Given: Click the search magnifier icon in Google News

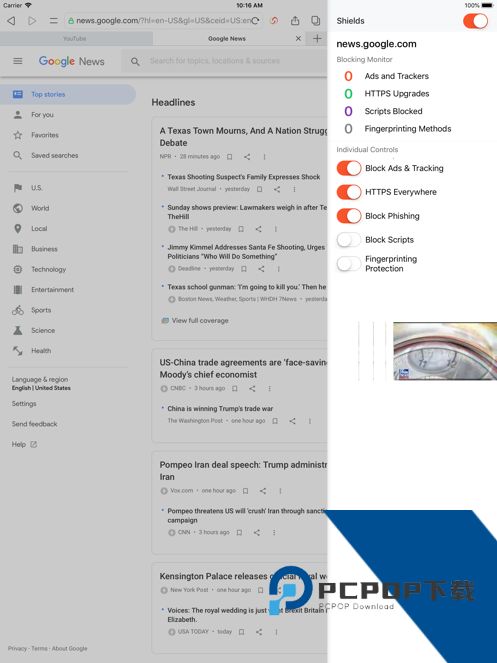Looking at the screenshot, I should point(135,62).
